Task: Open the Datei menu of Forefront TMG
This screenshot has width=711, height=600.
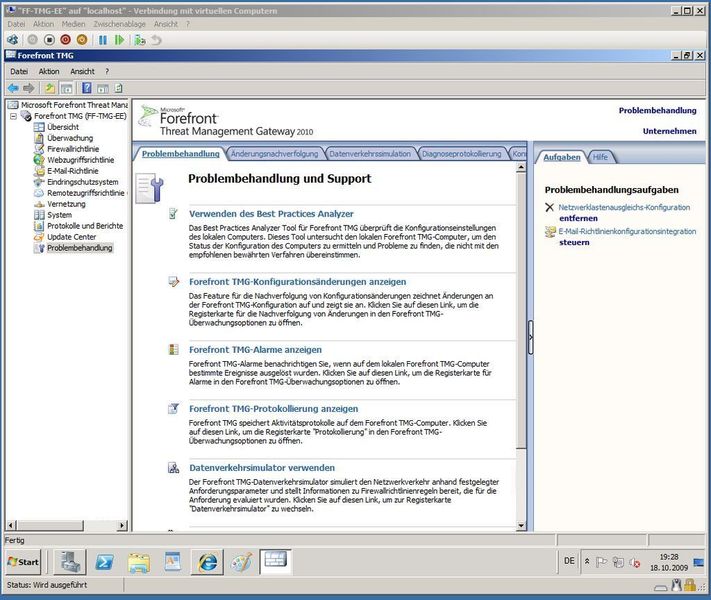Action: point(19,71)
